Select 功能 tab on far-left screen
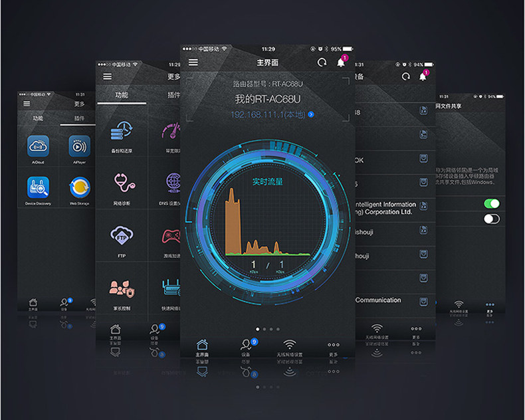 38,118
